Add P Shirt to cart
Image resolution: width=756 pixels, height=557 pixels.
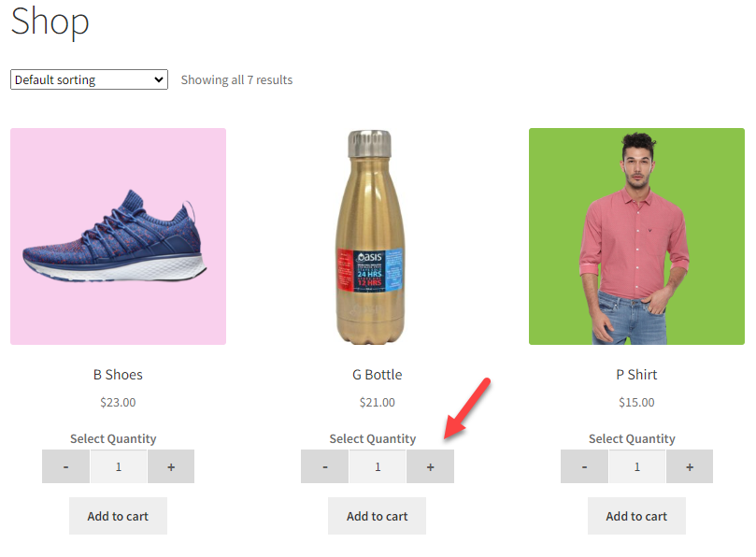click(635, 515)
